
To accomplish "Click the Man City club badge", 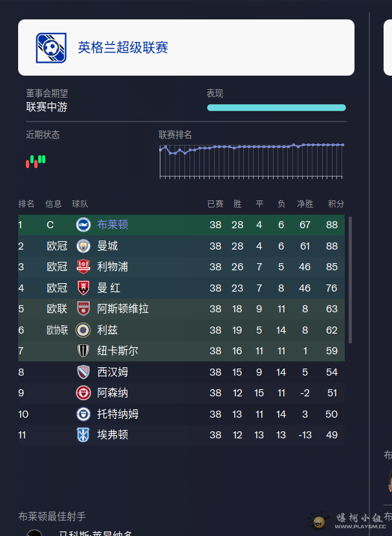I will tap(83, 246).
